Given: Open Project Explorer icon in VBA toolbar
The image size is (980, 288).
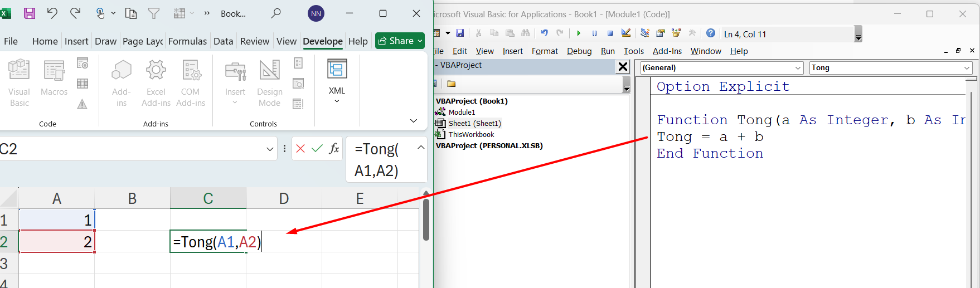Looking at the screenshot, I should coord(645,33).
